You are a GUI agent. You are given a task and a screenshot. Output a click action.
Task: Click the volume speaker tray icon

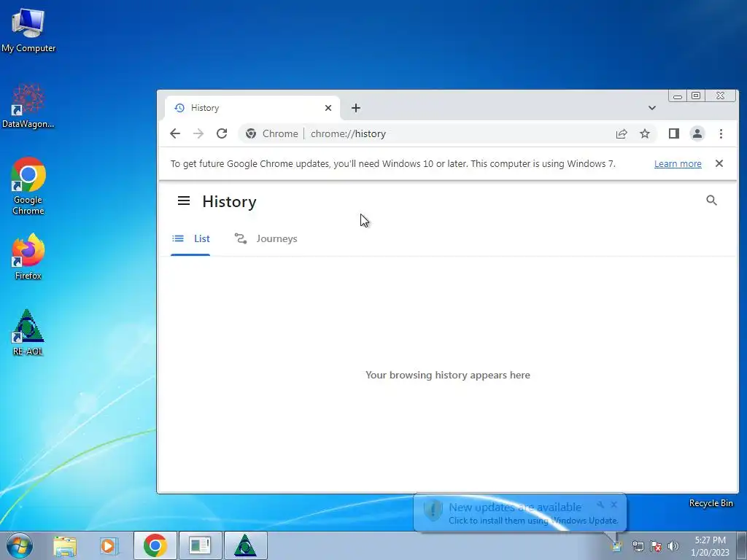(673, 546)
